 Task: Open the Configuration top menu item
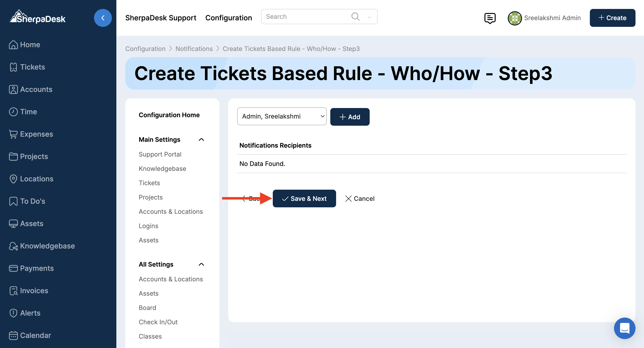point(228,18)
